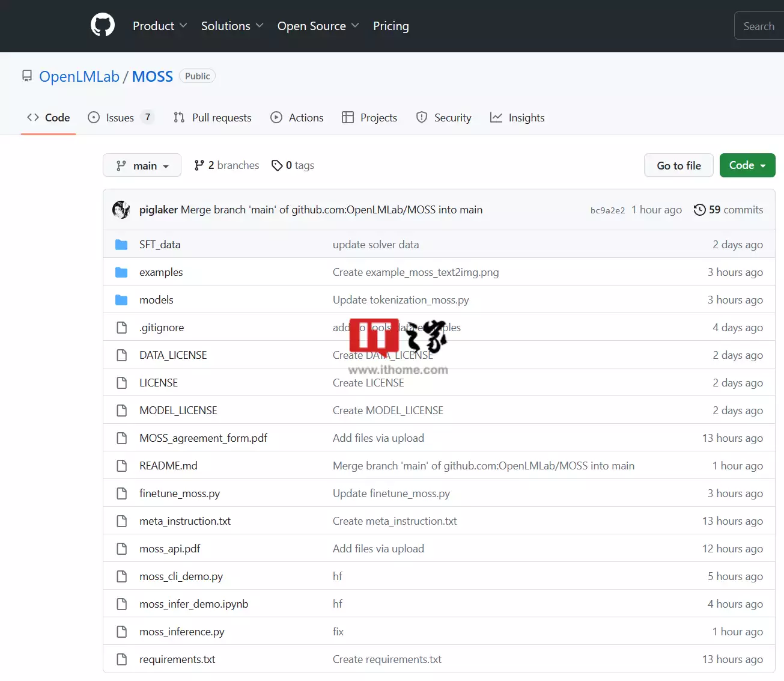
Task: Expand the Product navigation menu
Action: pos(160,26)
